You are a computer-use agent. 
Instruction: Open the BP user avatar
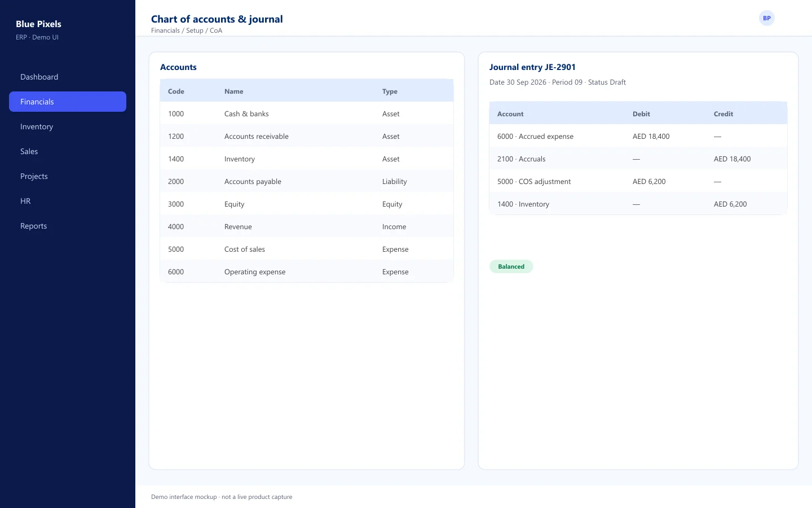(x=766, y=18)
